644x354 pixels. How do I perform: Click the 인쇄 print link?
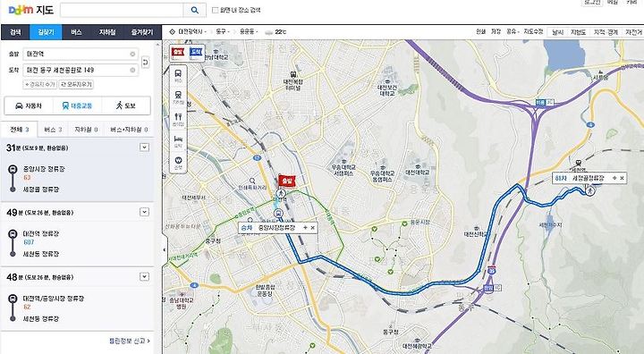click(480, 31)
